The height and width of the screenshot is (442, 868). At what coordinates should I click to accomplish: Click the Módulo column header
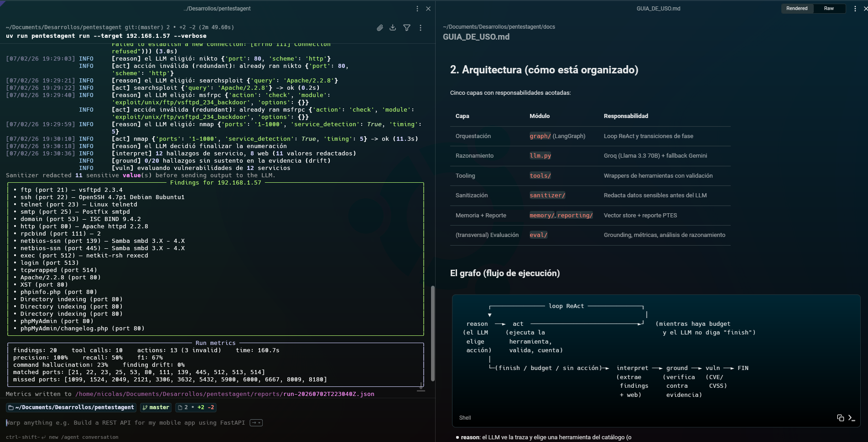[x=540, y=116]
